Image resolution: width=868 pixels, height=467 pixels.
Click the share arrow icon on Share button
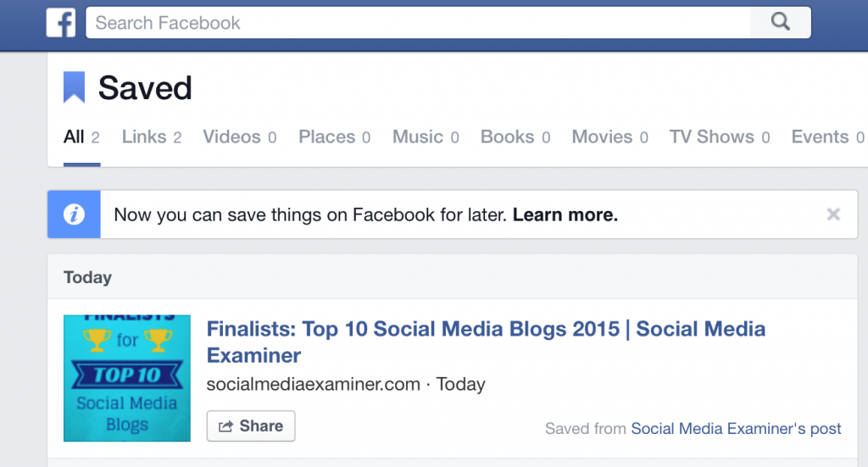tap(225, 426)
